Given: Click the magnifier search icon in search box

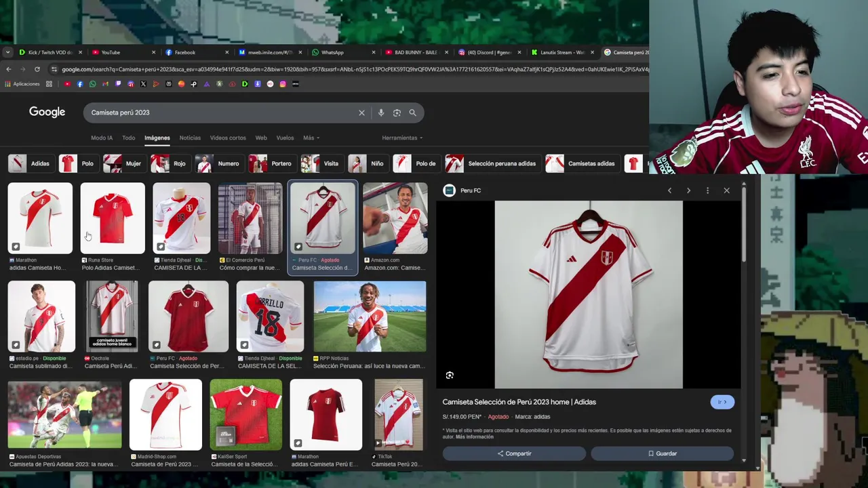Looking at the screenshot, I should coord(412,113).
